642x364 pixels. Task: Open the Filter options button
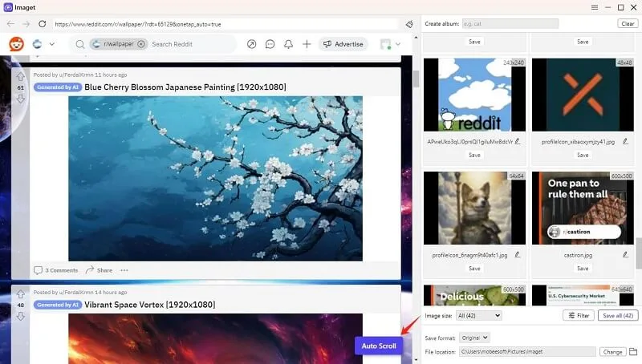coord(578,316)
